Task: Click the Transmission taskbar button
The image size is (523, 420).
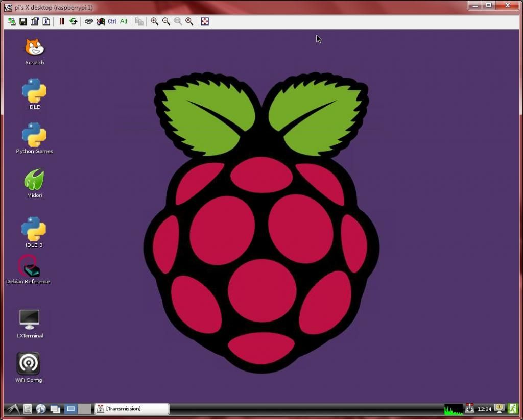Action: click(x=132, y=409)
